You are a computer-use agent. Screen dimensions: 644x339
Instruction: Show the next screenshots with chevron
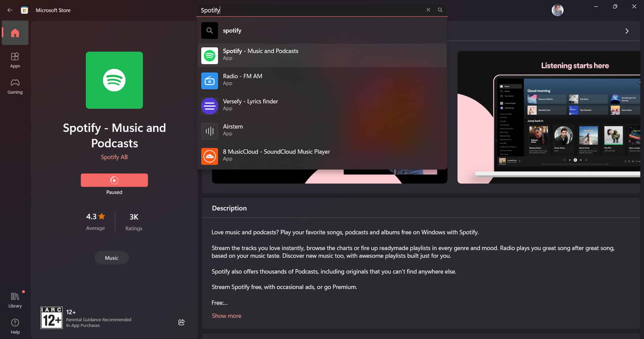tap(627, 31)
